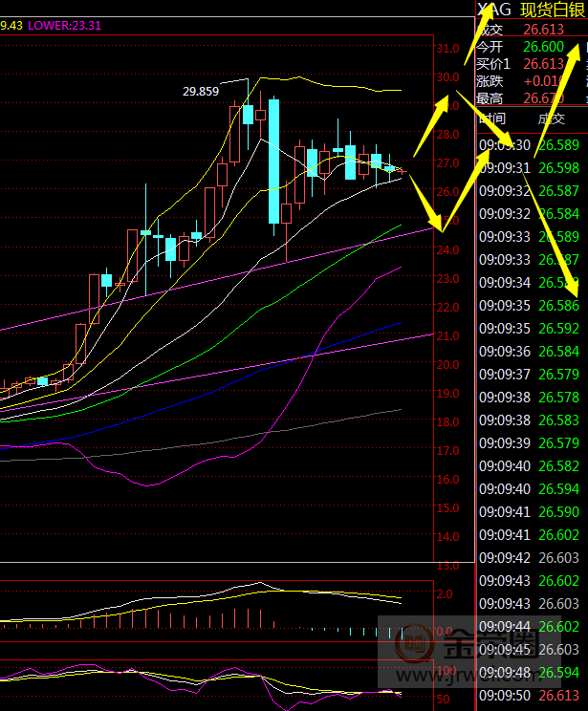
Task: Click the 19.0 price axis label
Action: [x=447, y=393]
